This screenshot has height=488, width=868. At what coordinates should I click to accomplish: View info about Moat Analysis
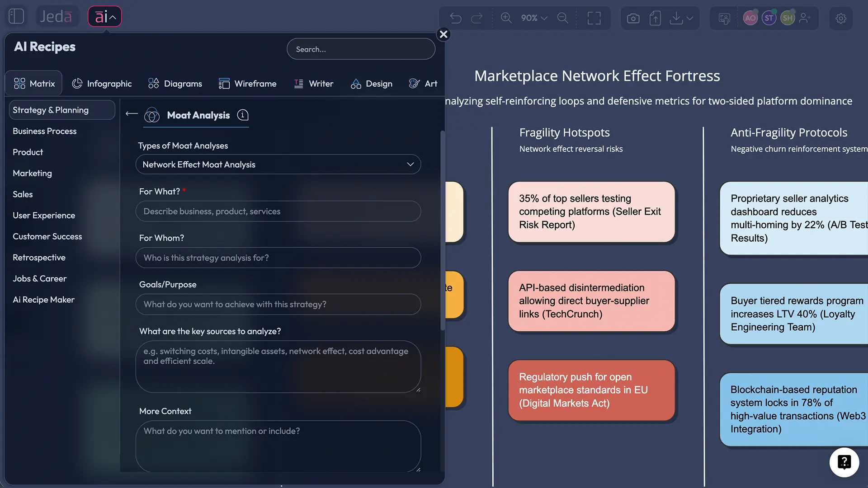(x=243, y=115)
